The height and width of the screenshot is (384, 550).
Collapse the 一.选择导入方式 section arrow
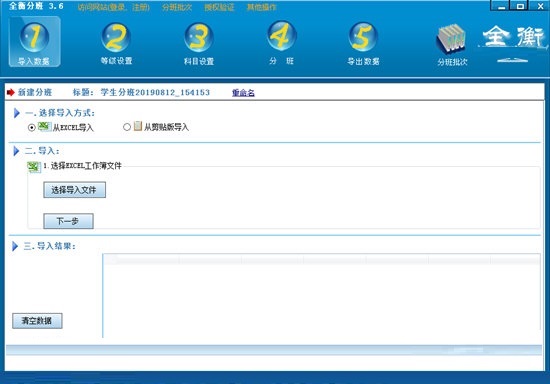[x=16, y=113]
